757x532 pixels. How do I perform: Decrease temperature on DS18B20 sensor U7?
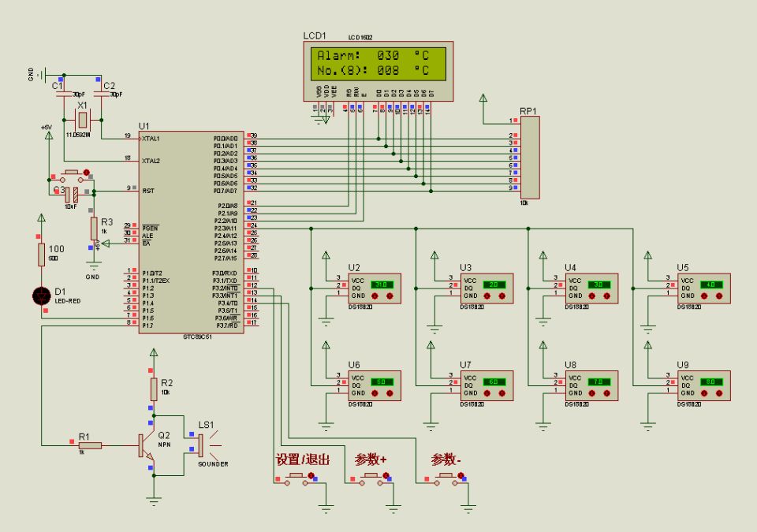point(487,393)
